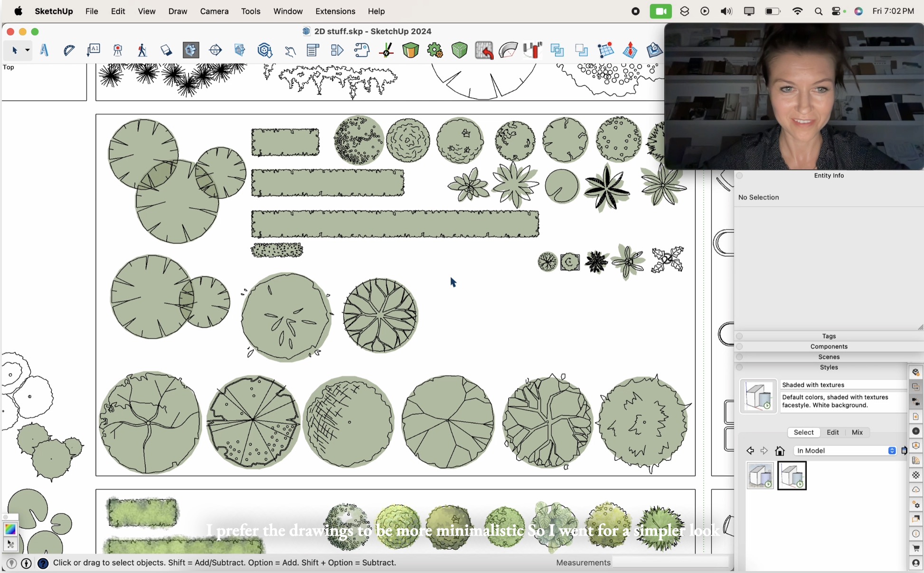Open the 'In Model' styles dropdown
Screen dimensions: 924x573
click(x=892, y=451)
